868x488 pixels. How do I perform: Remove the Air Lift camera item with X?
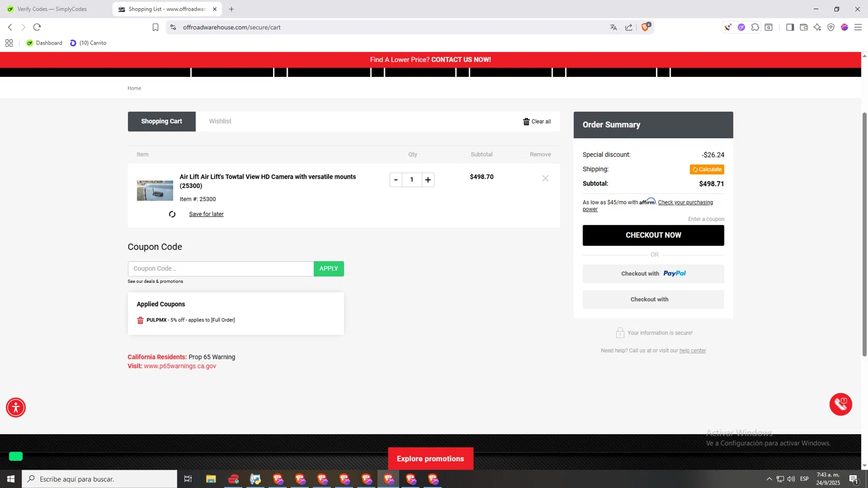(545, 178)
